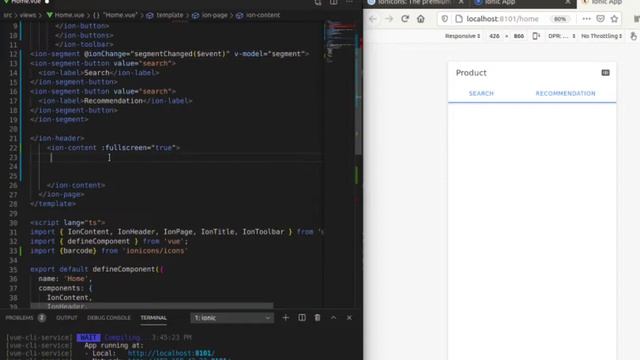Click the 'Product' title in the app
The height and width of the screenshot is (360, 640).
471,73
